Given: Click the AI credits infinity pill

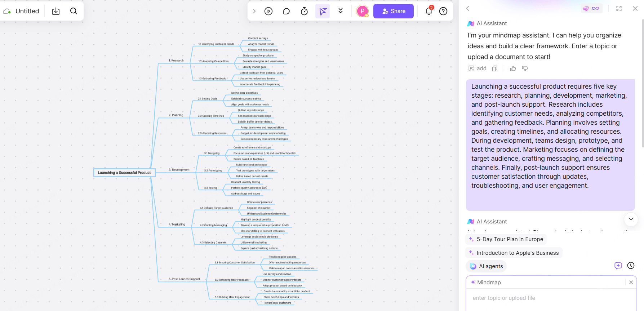Looking at the screenshot, I should tap(591, 8).
